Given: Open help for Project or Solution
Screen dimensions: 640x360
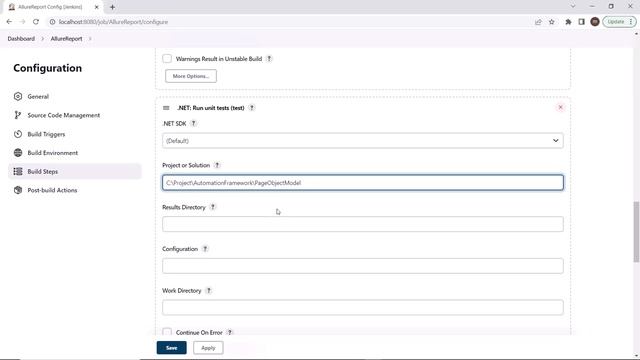Looking at the screenshot, I should click(x=217, y=165).
